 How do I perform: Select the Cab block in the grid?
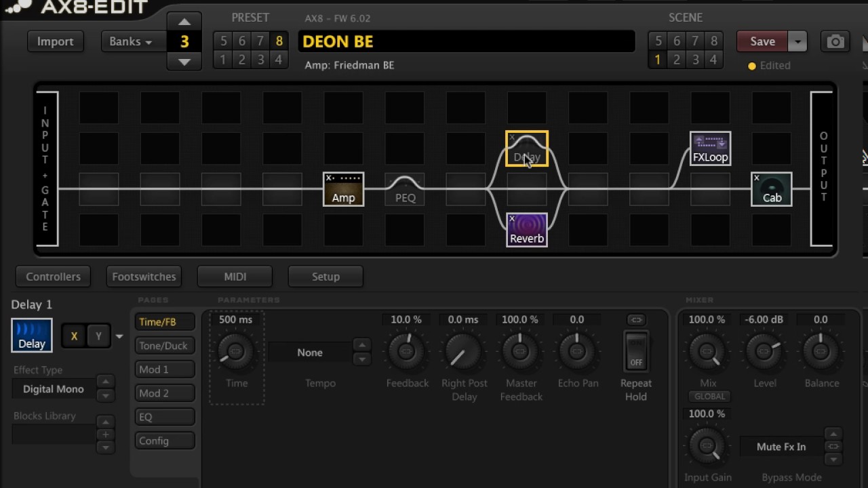(772, 189)
